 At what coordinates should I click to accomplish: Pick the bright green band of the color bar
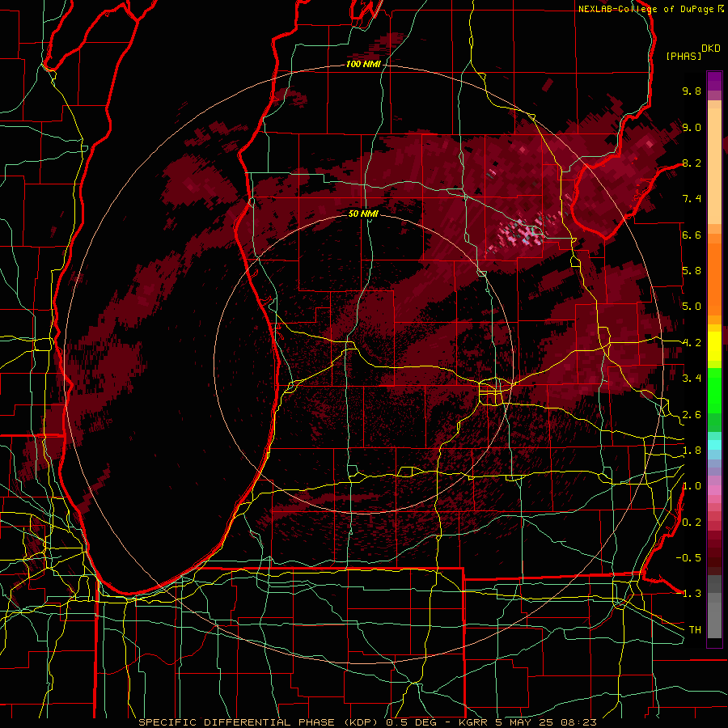tap(714, 391)
